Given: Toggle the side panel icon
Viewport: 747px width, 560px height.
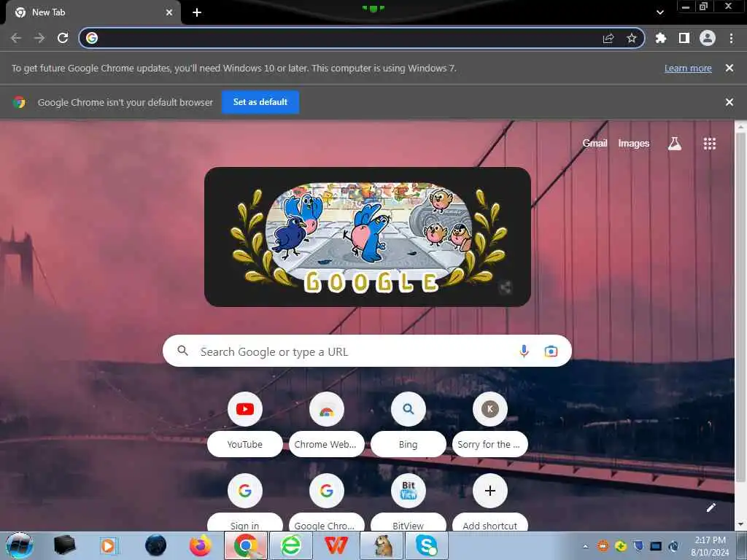Looking at the screenshot, I should [684, 38].
